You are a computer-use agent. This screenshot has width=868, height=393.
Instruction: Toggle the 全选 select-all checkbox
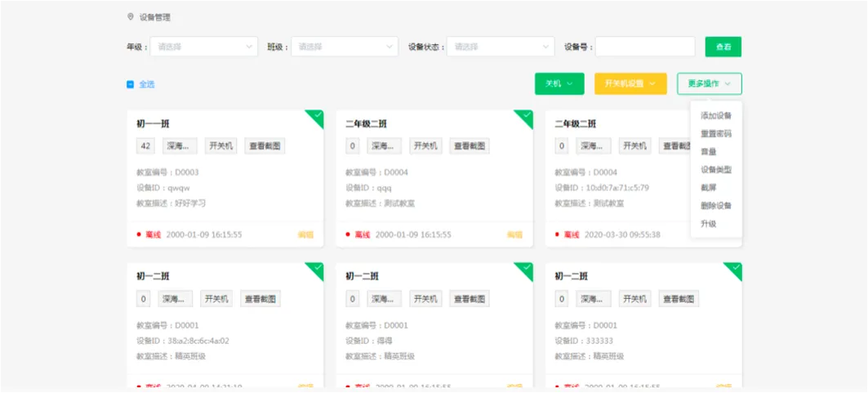point(130,85)
